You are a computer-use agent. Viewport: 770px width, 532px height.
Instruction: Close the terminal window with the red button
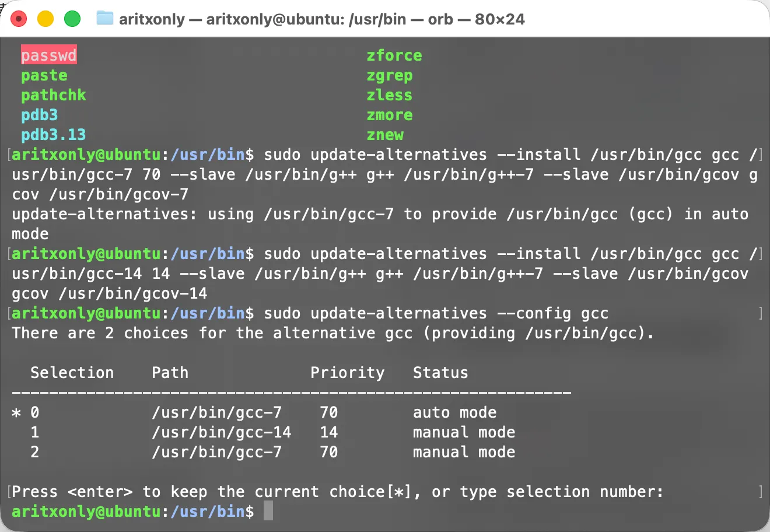[x=19, y=19]
